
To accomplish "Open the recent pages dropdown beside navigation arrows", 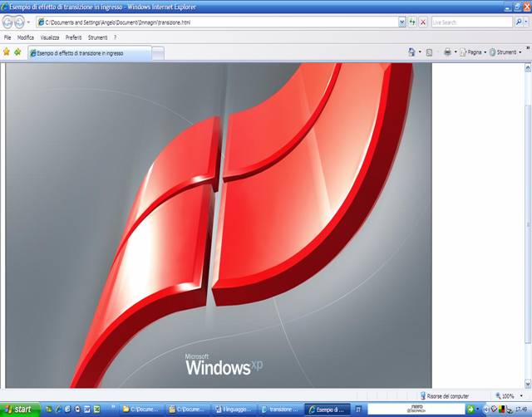I will click(x=28, y=22).
